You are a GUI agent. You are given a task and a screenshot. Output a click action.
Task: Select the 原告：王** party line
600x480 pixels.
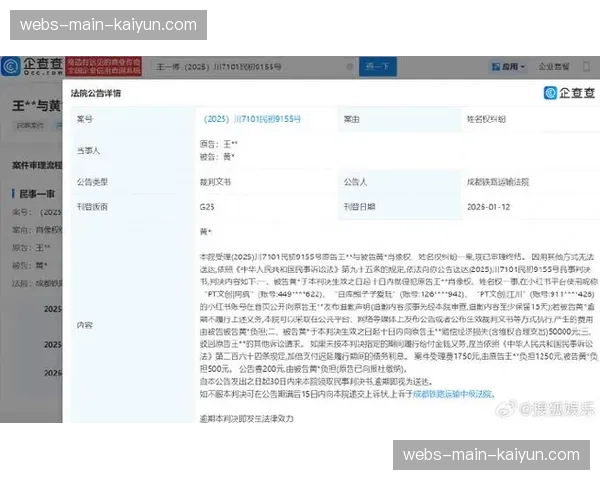(x=218, y=144)
